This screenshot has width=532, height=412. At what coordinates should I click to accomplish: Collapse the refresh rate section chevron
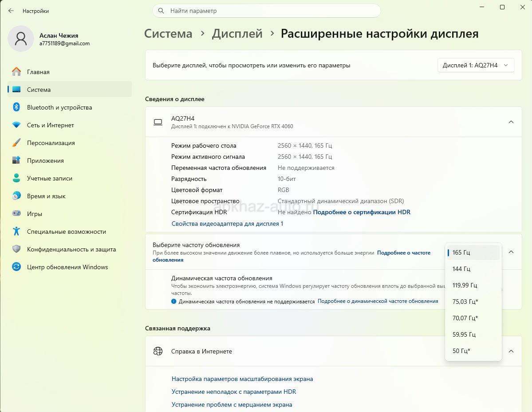pos(511,252)
